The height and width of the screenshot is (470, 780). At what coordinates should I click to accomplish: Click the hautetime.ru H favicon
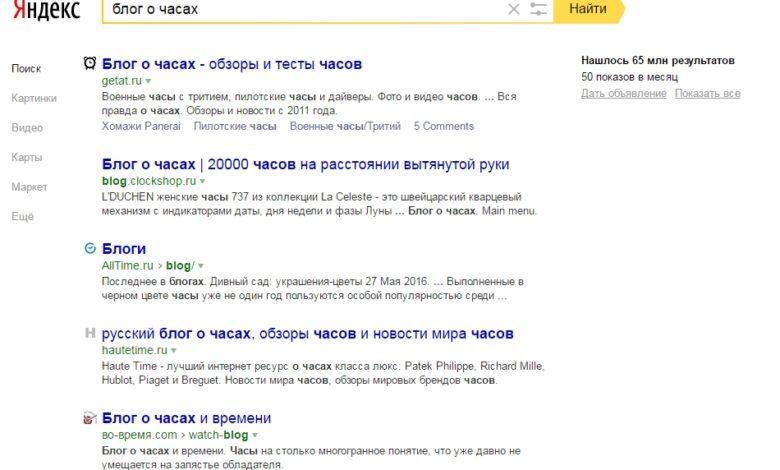pos(90,333)
